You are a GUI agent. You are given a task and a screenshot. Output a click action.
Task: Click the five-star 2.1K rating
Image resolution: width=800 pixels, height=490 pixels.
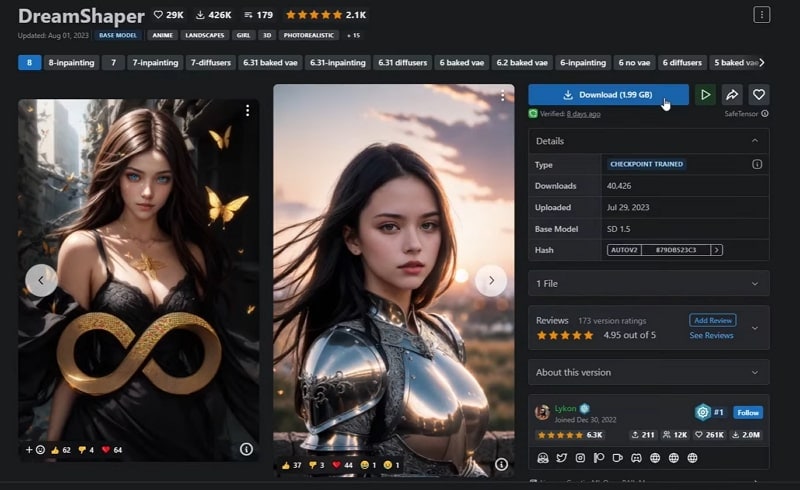point(326,15)
